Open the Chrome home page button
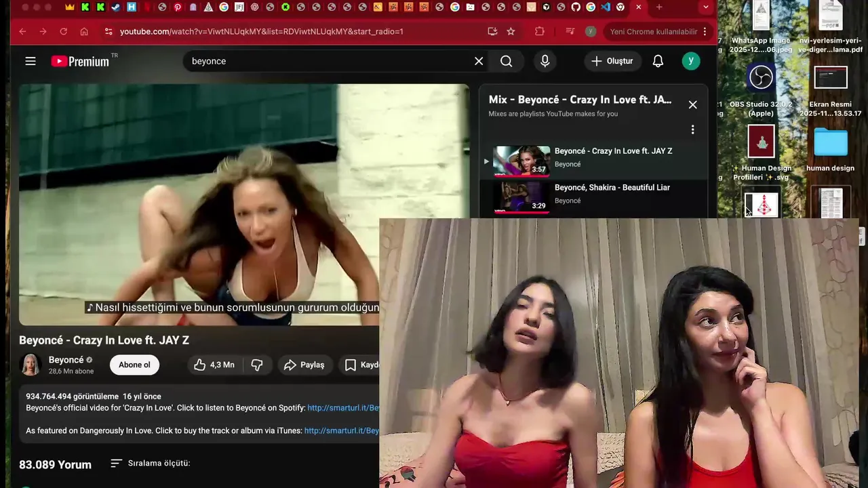Image resolution: width=868 pixels, height=488 pixels. (84, 31)
